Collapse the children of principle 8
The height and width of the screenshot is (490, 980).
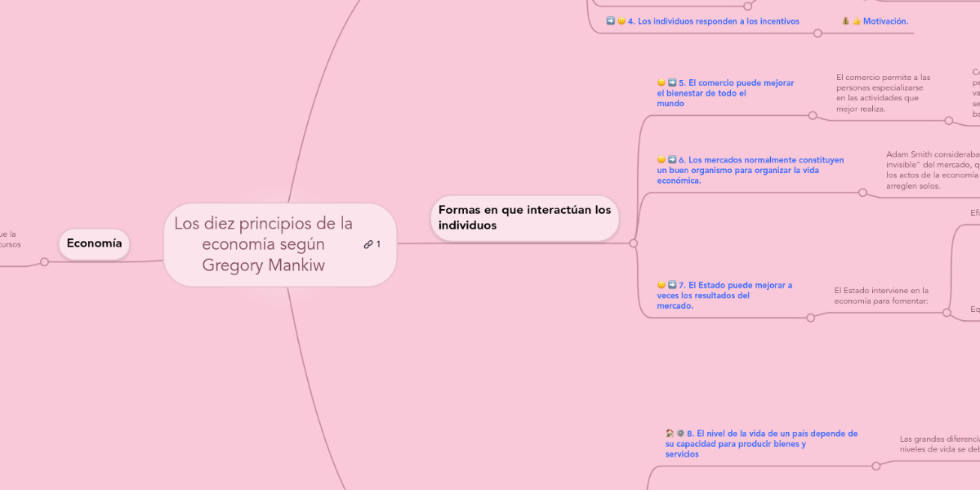[876, 466]
